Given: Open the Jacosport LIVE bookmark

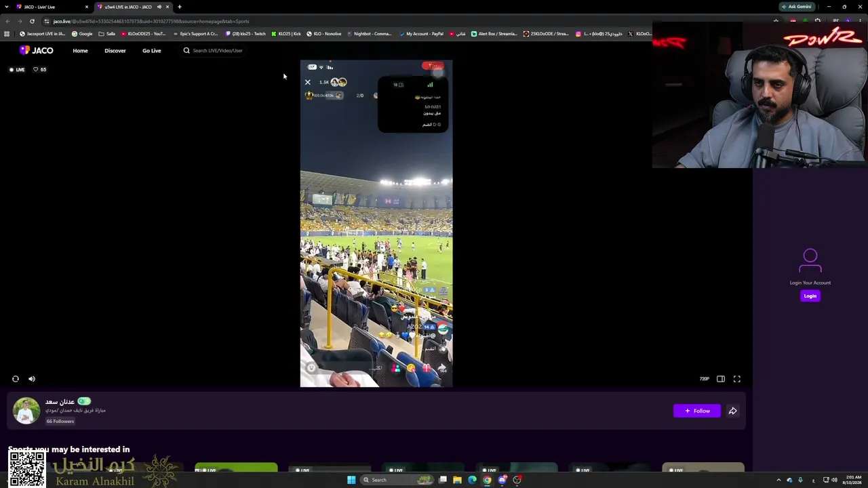Looking at the screenshot, I should pyautogui.click(x=42, y=34).
